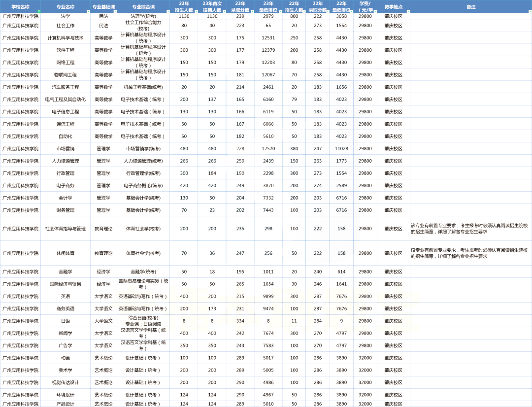The image size is (532, 407).
Task: Select the 电气工程及其自动化 cell
Action: tap(66, 100)
